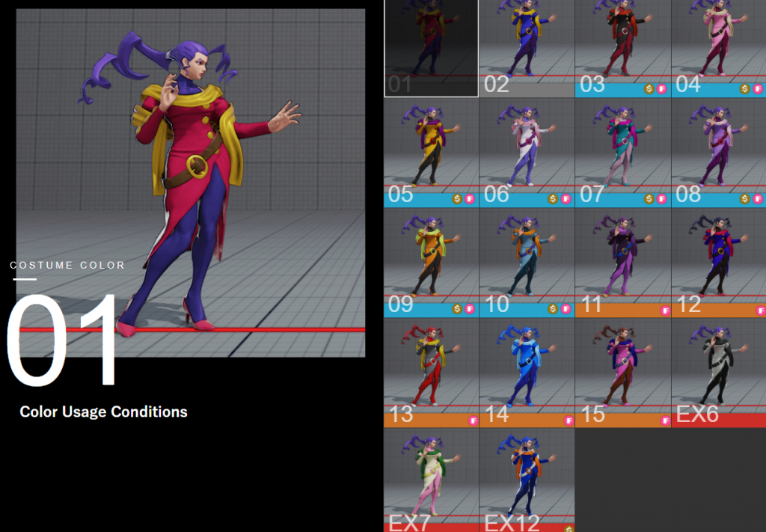Image resolution: width=766 pixels, height=532 pixels.
Task: Click the gold coin icon on color 05
Action: coord(457,199)
